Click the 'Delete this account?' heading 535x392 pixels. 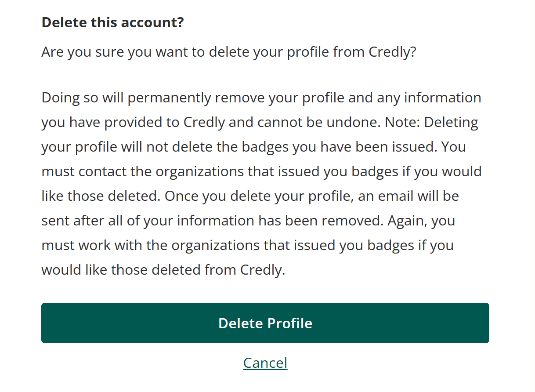coord(112,22)
